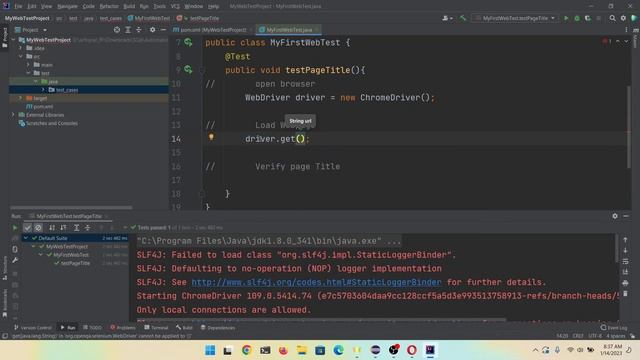
Task: Click the yellow lightbulb intention icon on line 14
Action: point(211,137)
